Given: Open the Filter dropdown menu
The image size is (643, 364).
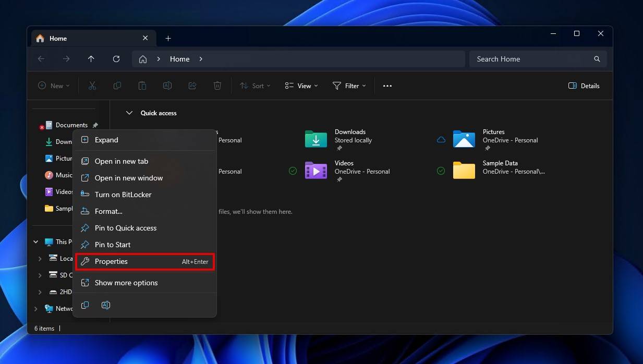Looking at the screenshot, I should click(x=349, y=86).
